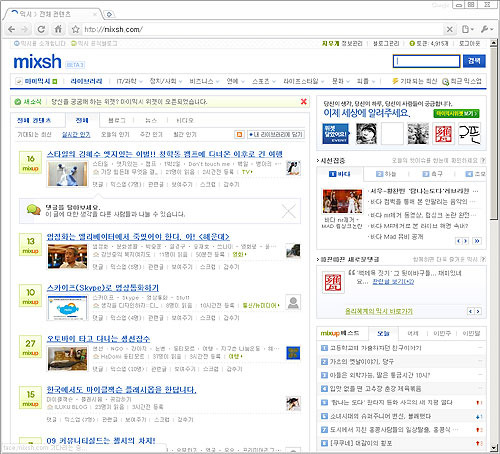Expand the 라이프스타일 category dropdown
This screenshot has height=454, width=500.
[323, 82]
